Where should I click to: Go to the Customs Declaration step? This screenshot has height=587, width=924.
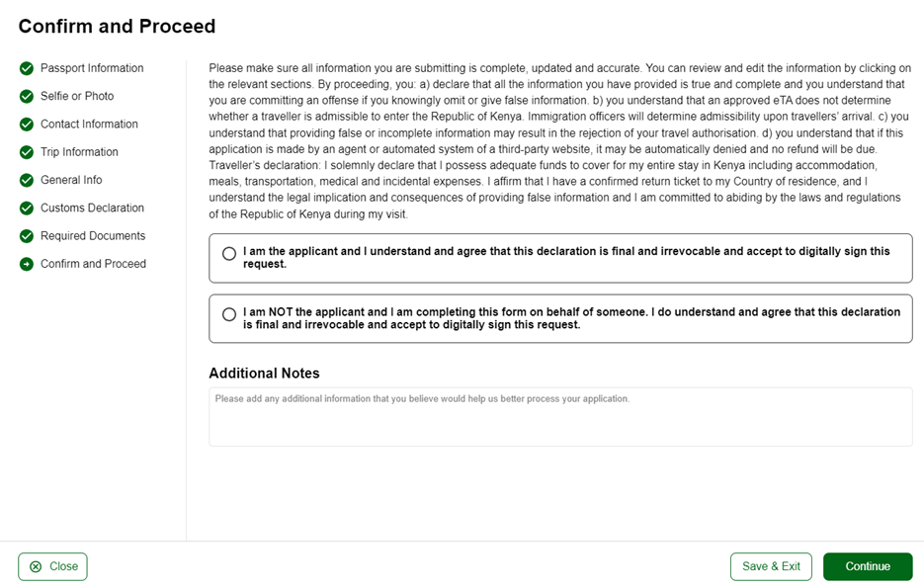tap(93, 208)
